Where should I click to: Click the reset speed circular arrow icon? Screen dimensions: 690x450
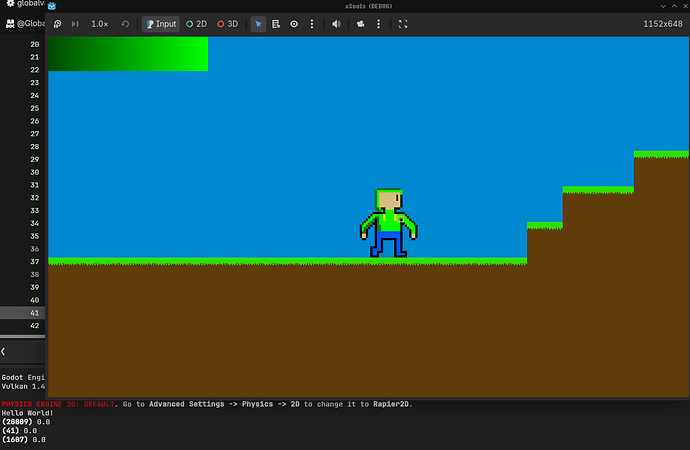[x=125, y=24]
